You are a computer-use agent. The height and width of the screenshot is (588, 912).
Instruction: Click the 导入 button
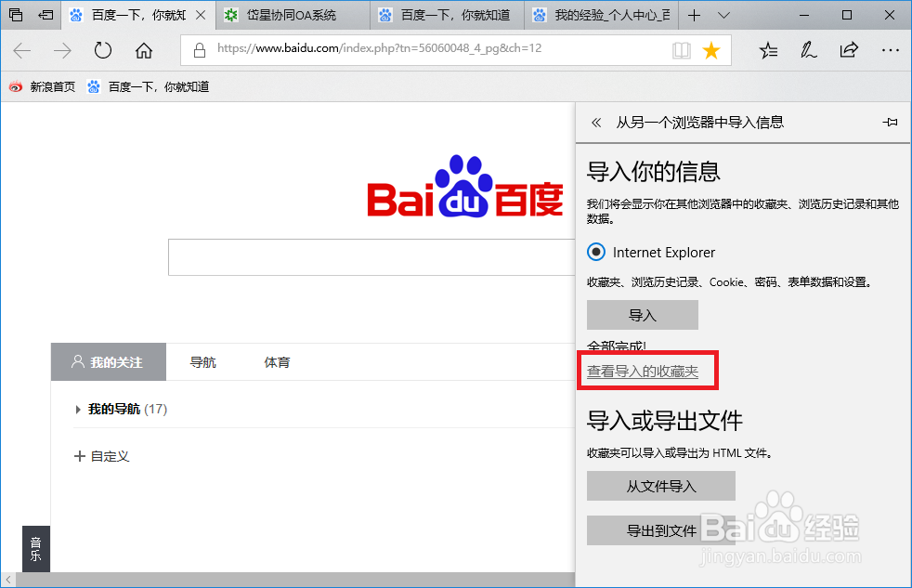click(642, 315)
